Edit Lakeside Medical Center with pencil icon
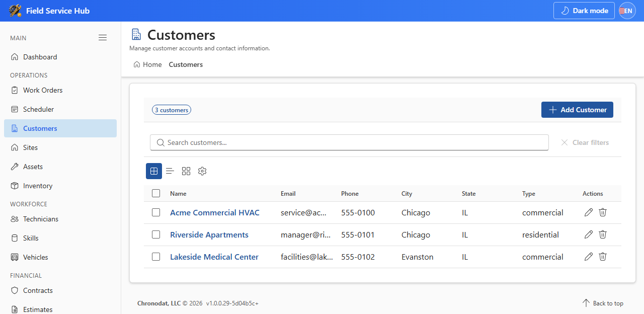This screenshot has height=314, width=644. pos(589,257)
